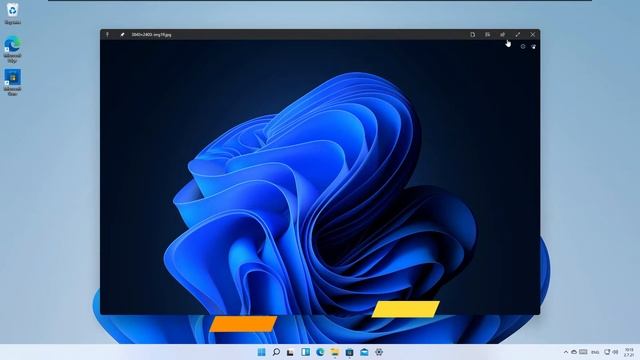Click the small circular icon below the toolbar

pyautogui.click(x=523, y=47)
